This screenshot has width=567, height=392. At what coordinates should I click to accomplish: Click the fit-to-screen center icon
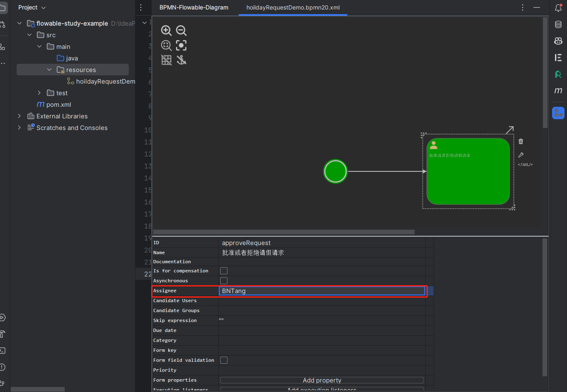(181, 46)
